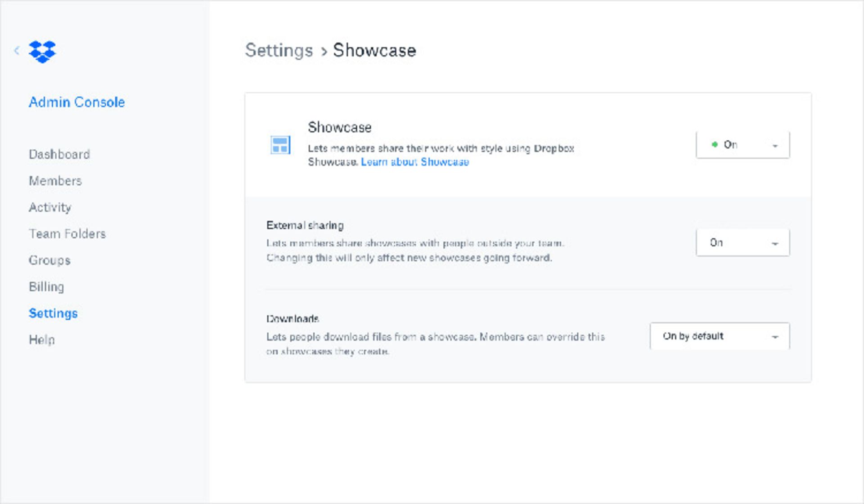Click the External sharing label
This screenshot has width=864, height=504.
[x=305, y=225]
